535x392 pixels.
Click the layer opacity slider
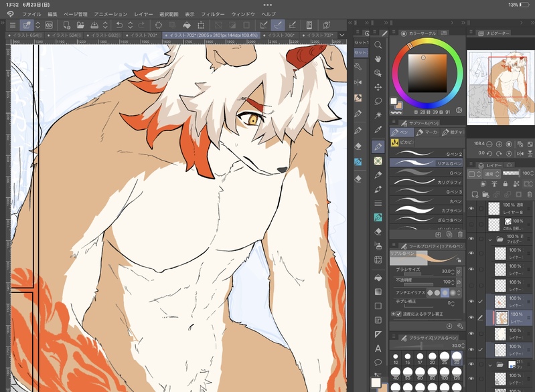tap(511, 173)
